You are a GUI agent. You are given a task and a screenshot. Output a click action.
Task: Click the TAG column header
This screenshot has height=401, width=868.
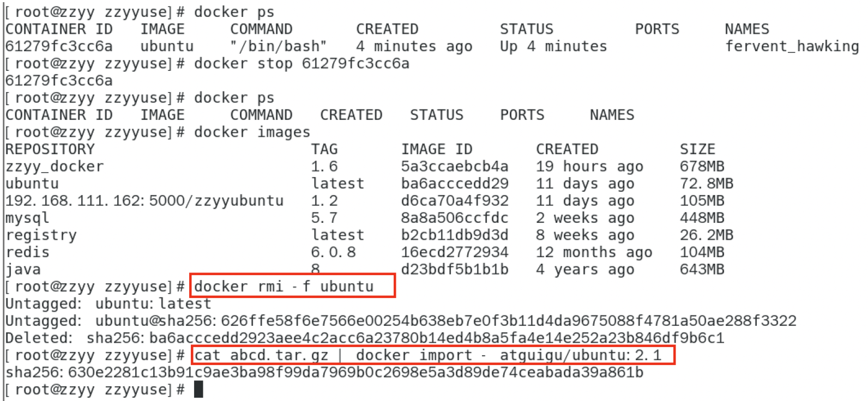324,149
